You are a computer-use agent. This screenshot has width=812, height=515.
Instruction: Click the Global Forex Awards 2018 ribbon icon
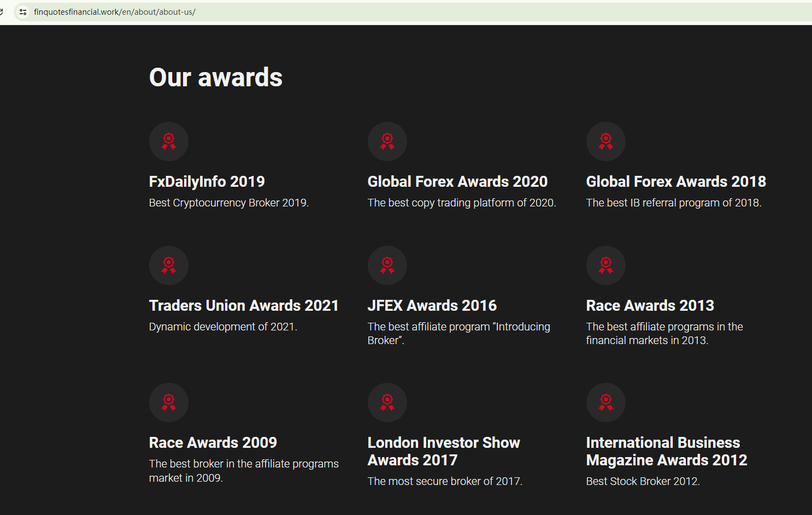(x=606, y=141)
